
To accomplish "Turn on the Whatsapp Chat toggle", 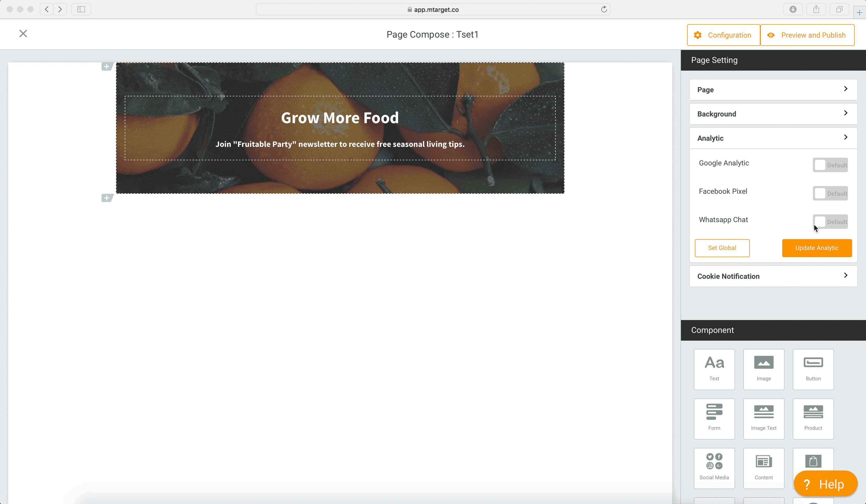I will (830, 222).
